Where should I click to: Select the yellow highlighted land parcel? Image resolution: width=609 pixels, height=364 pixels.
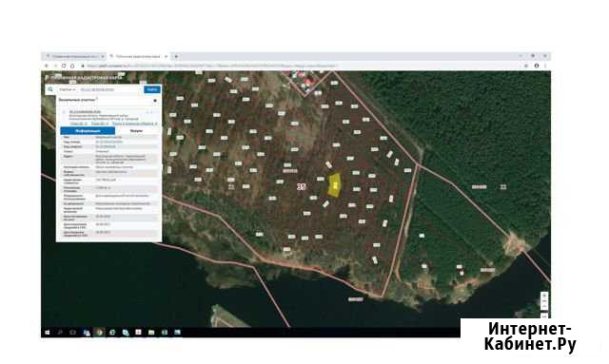pyautogui.click(x=334, y=185)
